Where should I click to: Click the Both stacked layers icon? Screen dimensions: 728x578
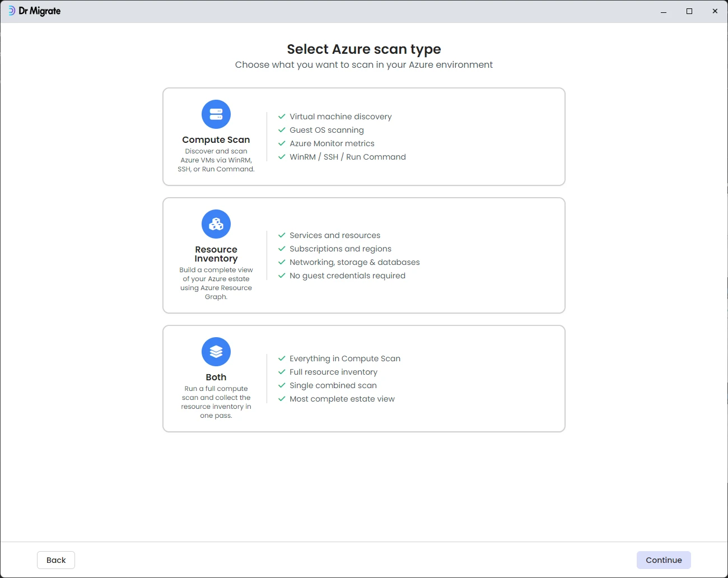tap(216, 352)
